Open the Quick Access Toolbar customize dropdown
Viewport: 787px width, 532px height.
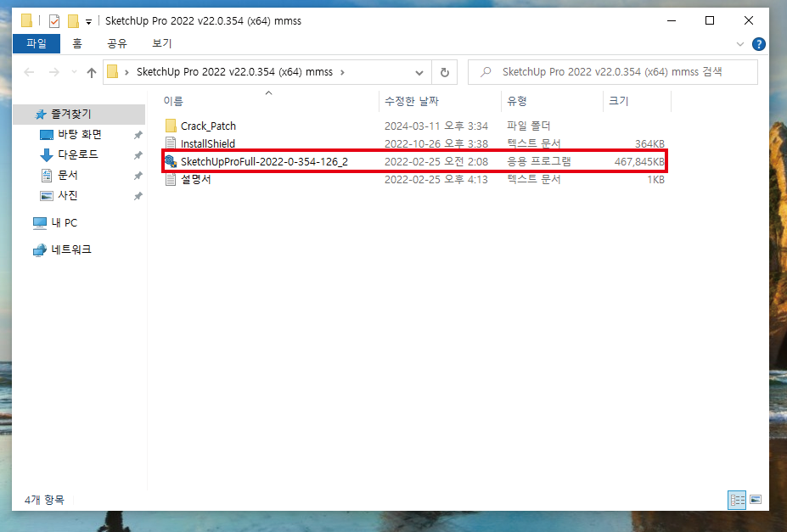point(88,21)
